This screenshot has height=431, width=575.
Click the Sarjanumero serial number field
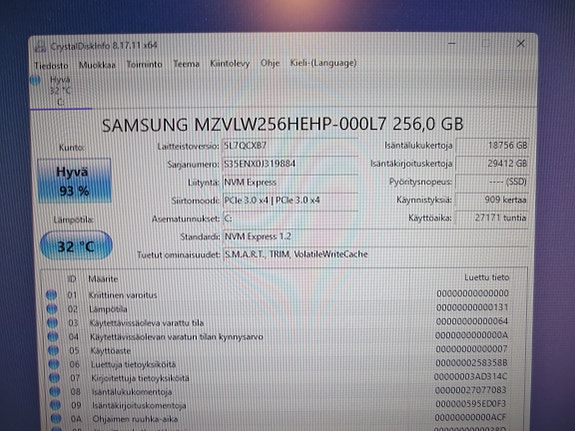[x=290, y=164]
